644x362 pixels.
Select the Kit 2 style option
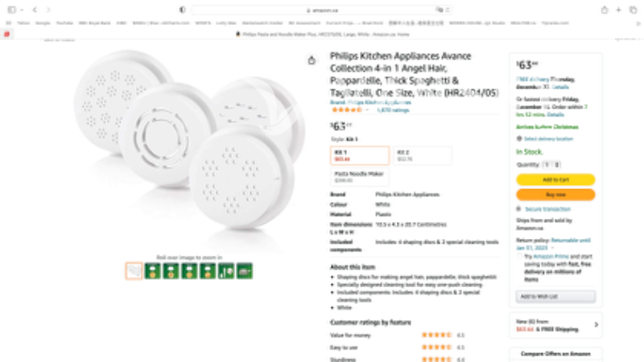click(x=422, y=155)
